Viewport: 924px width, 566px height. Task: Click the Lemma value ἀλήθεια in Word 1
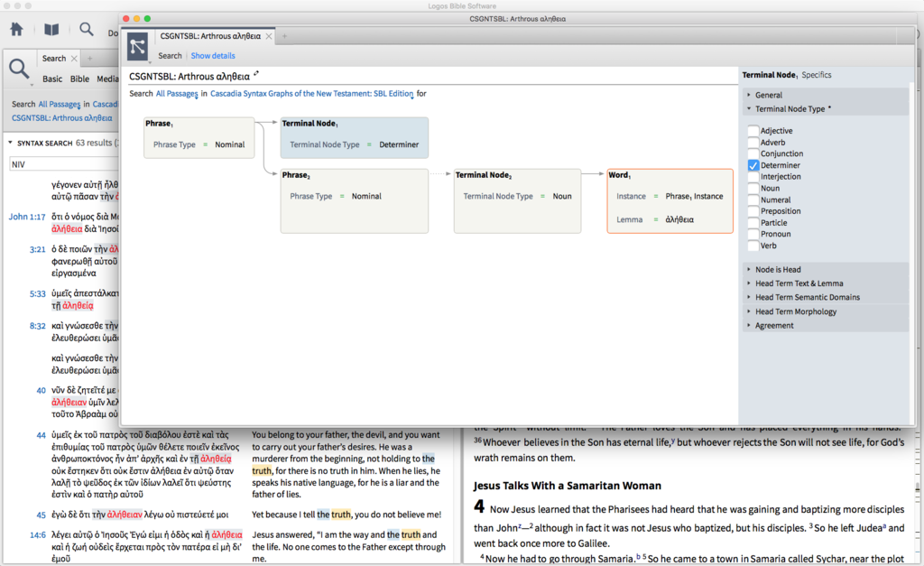click(x=679, y=219)
